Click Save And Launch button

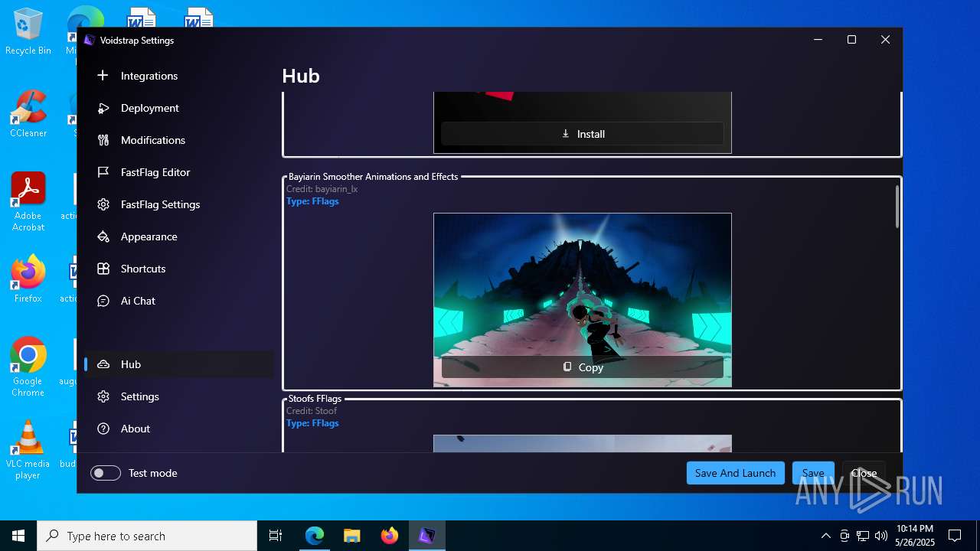point(736,473)
